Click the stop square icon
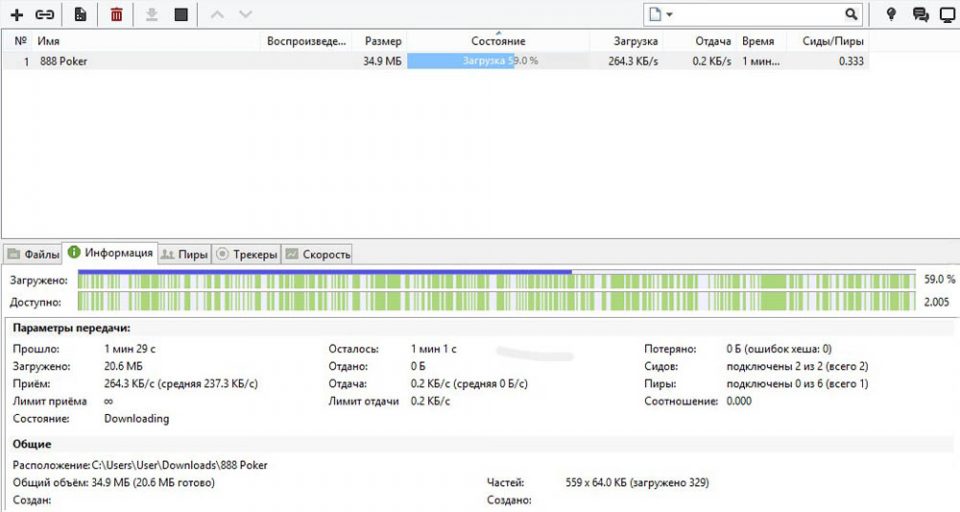Screen dimensions: 960x512 pyautogui.click(x=181, y=14)
